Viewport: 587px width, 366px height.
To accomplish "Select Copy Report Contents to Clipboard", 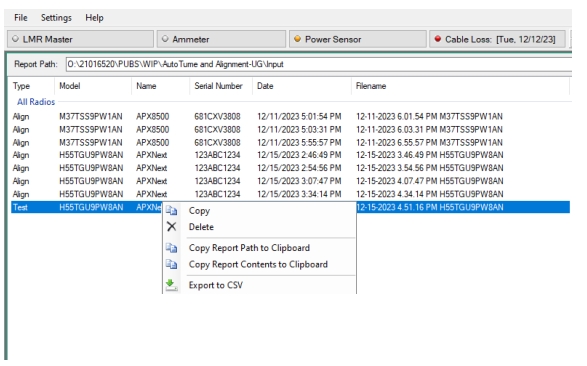I will tap(258, 264).
